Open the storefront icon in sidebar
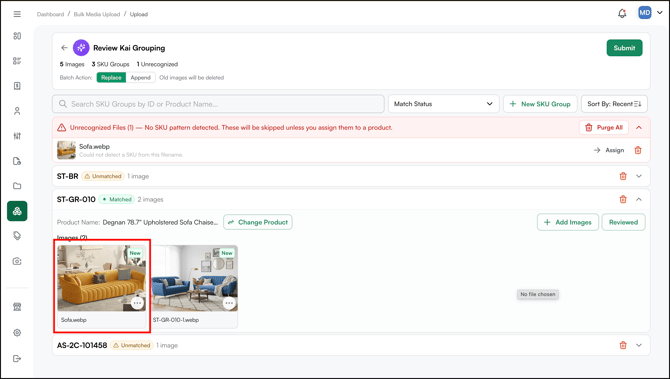 pos(17,307)
